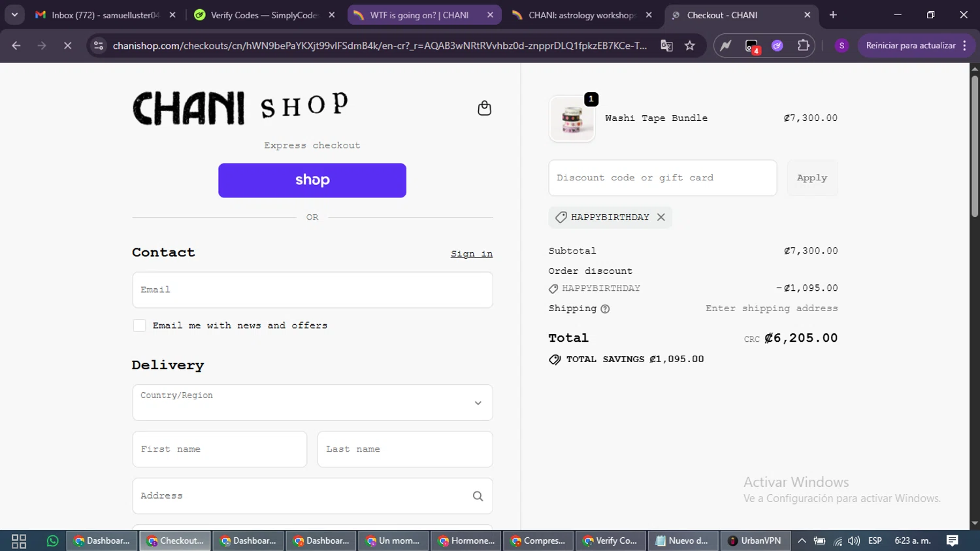Viewport: 980px width, 551px height.
Task: Open the Chrome extensions puzzle icon
Action: coord(803,46)
